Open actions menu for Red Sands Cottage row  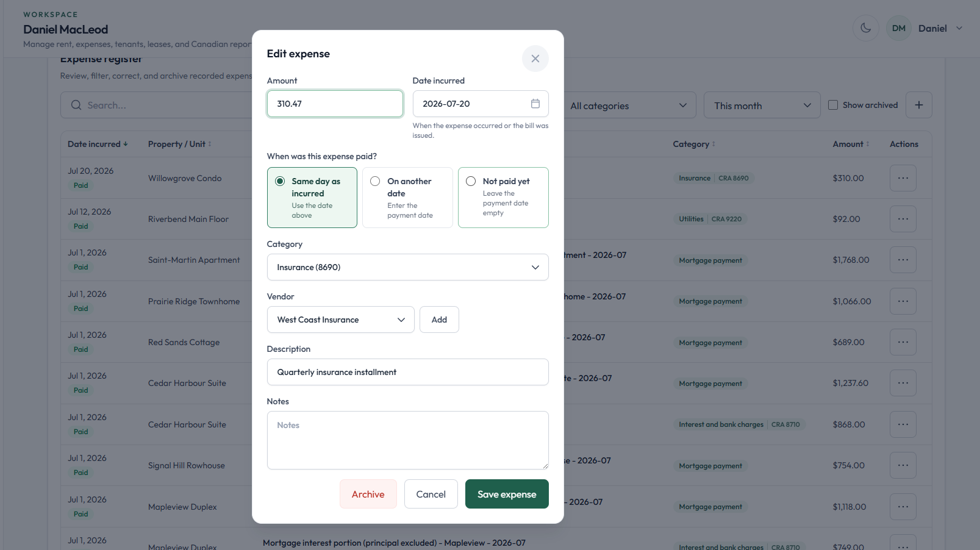coord(903,342)
